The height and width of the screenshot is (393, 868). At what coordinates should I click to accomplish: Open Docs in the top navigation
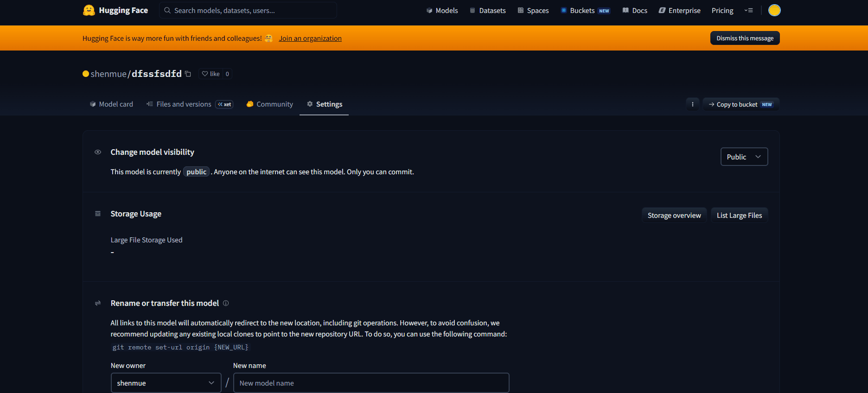pyautogui.click(x=635, y=10)
